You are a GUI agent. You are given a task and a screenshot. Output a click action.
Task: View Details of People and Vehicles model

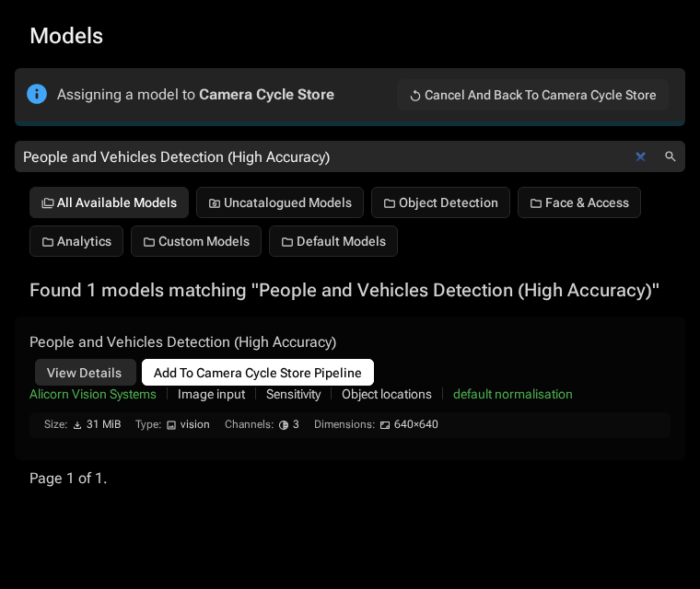click(86, 373)
